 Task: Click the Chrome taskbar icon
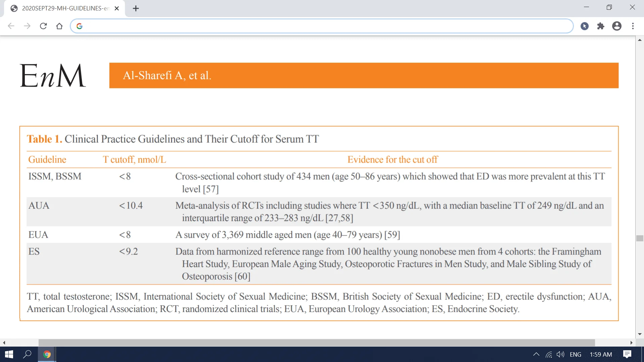pyautogui.click(x=47, y=354)
